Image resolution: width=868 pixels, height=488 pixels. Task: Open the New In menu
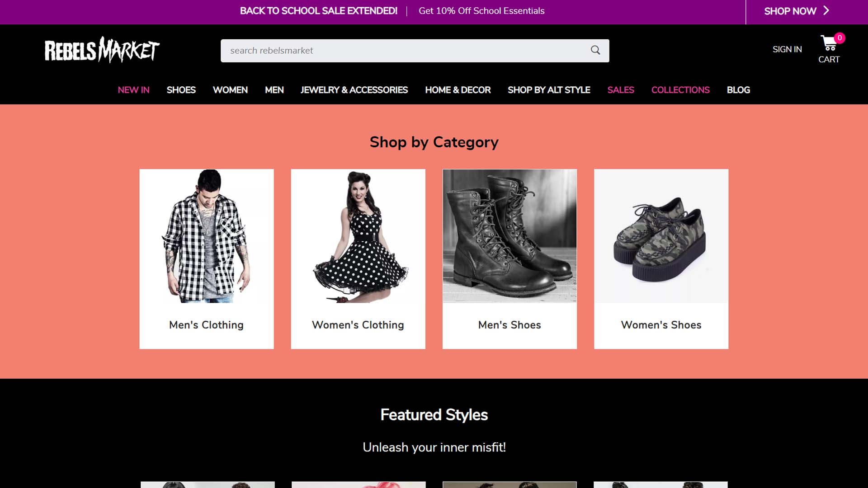133,90
